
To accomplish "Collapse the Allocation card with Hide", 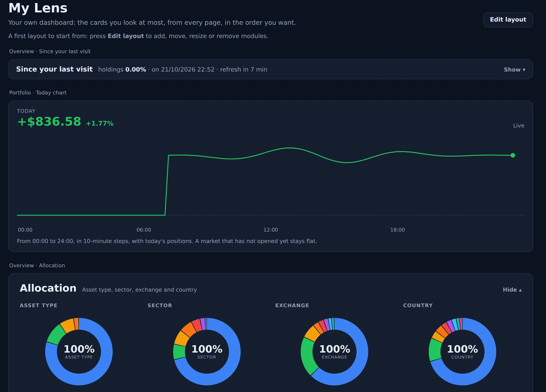I will tap(512, 290).
